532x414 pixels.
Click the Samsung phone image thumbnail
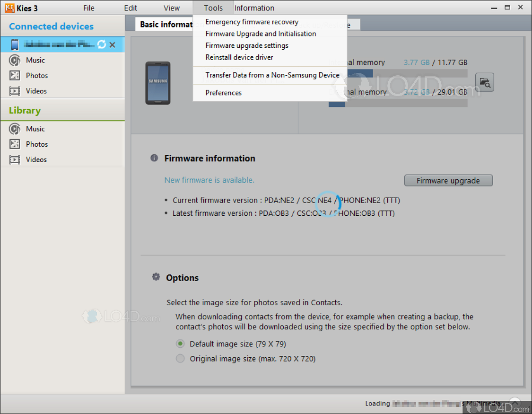[x=158, y=83]
